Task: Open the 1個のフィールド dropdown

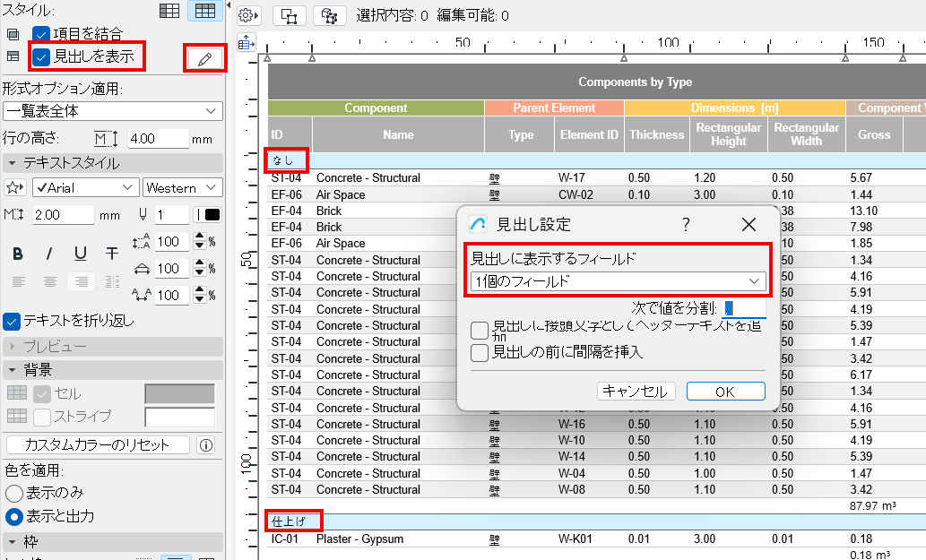Action: 618,281
